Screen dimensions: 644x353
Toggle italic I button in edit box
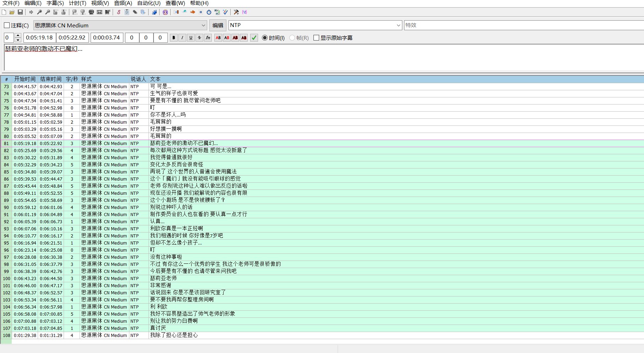click(182, 38)
